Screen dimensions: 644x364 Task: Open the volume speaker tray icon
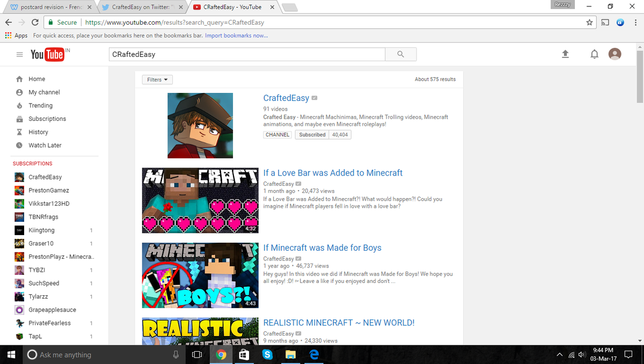click(x=581, y=355)
